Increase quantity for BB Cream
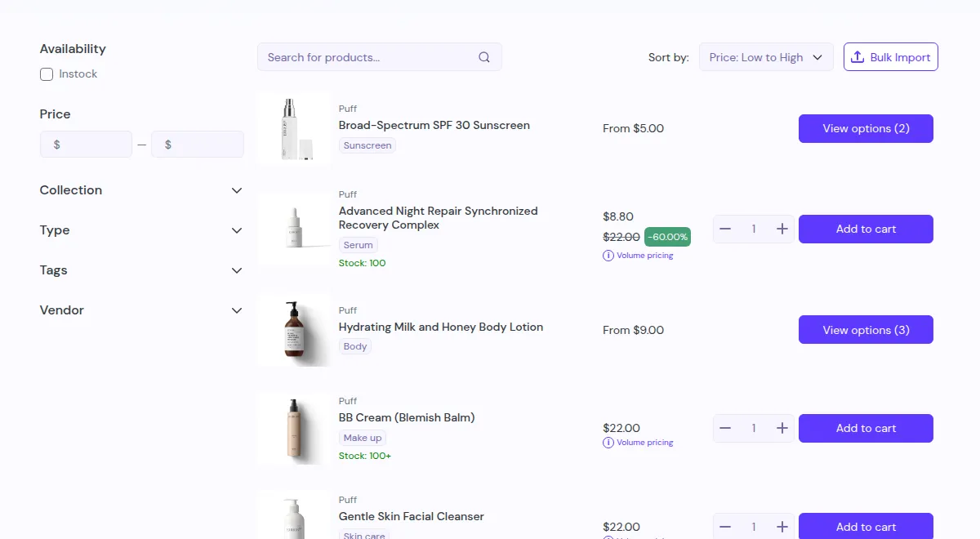Screen dimensions: 980x539 click(x=782, y=428)
